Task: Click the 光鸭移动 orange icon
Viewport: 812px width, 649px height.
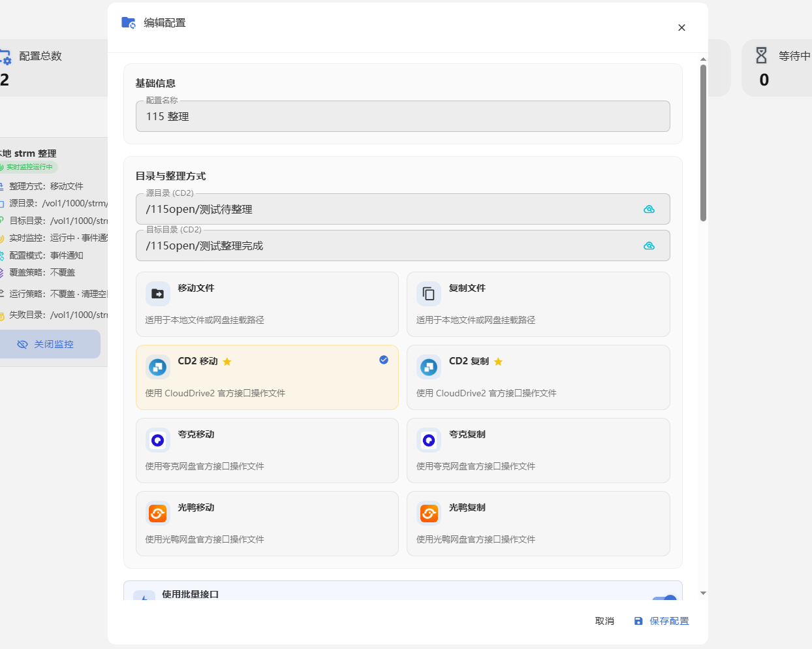Action: [158, 513]
